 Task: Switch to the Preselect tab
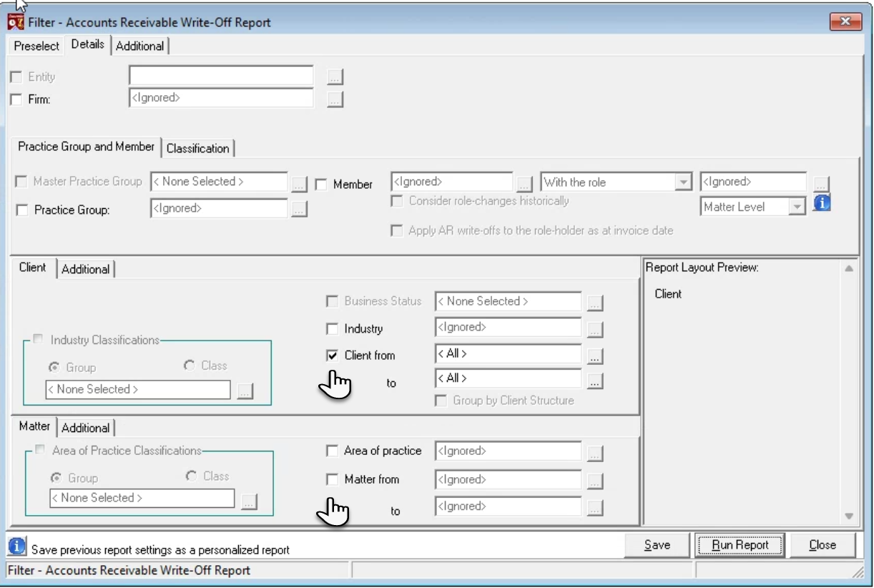click(36, 46)
